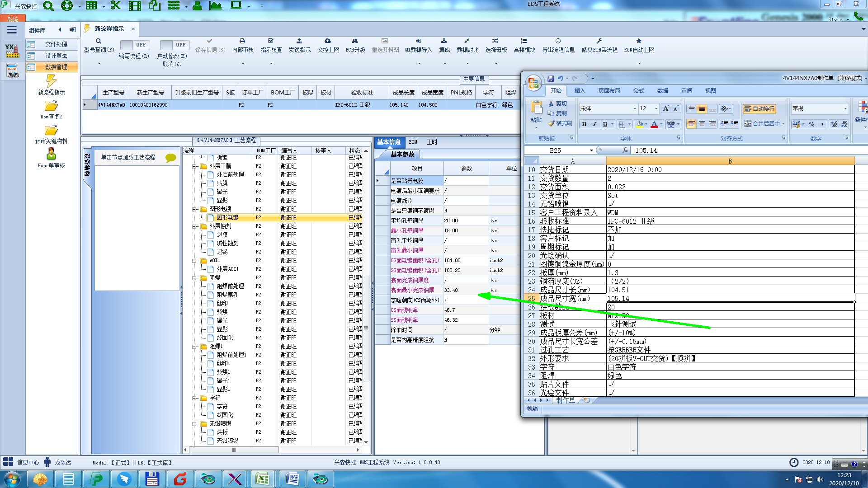Select the 图形电镀 highlighted process row
The height and width of the screenshot is (488, 868).
[273, 217]
